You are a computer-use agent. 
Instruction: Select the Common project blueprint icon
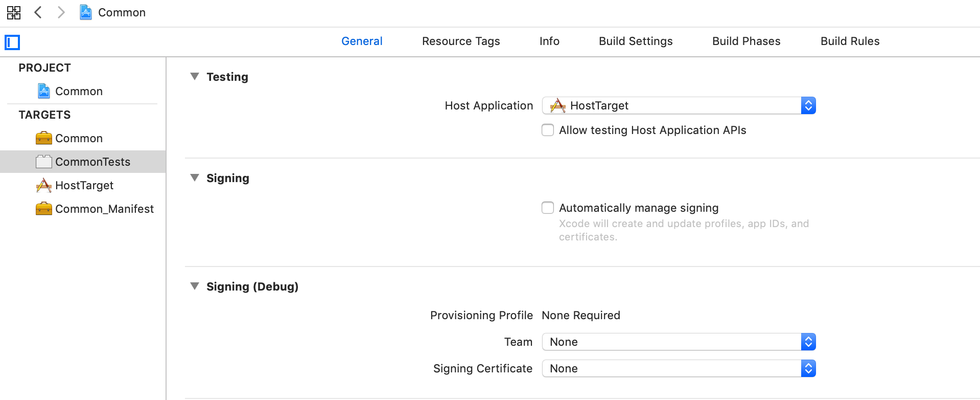pos(44,91)
